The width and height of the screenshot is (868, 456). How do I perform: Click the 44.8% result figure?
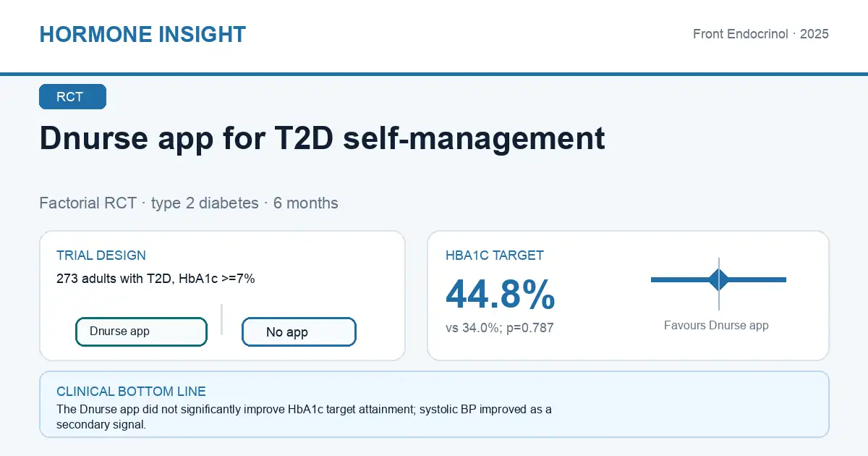pyautogui.click(x=501, y=293)
